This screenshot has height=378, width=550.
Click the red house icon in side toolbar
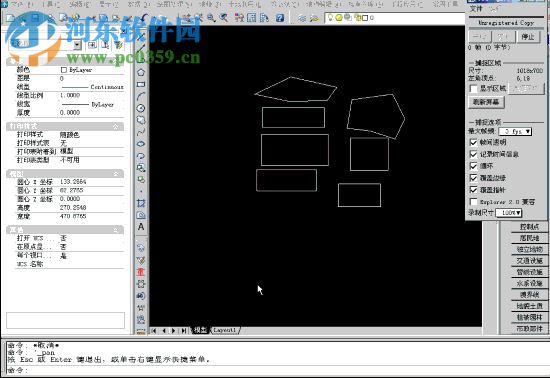pyautogui.click(x=141, y=272)
